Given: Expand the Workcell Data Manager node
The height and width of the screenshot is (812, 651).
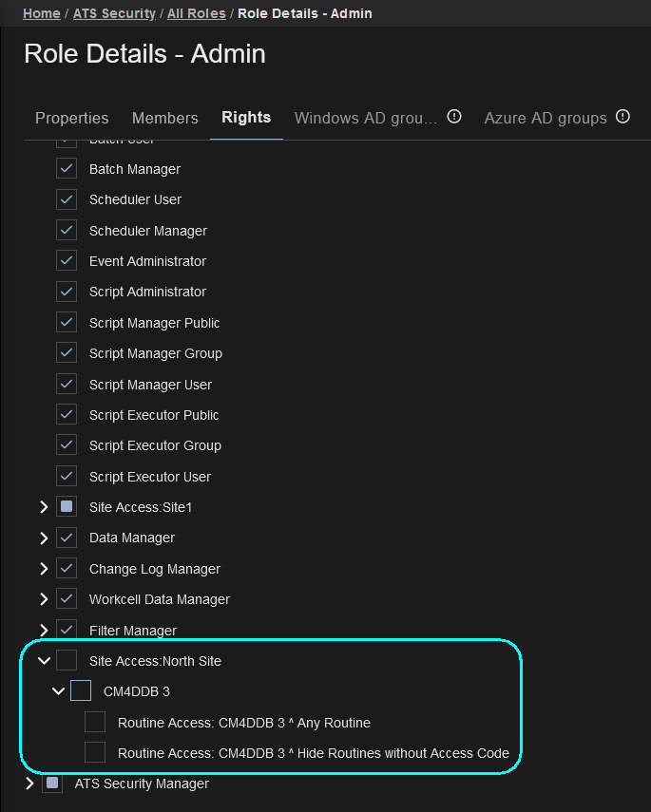Looking at the screenshot, I should click(x=44, y=599).
